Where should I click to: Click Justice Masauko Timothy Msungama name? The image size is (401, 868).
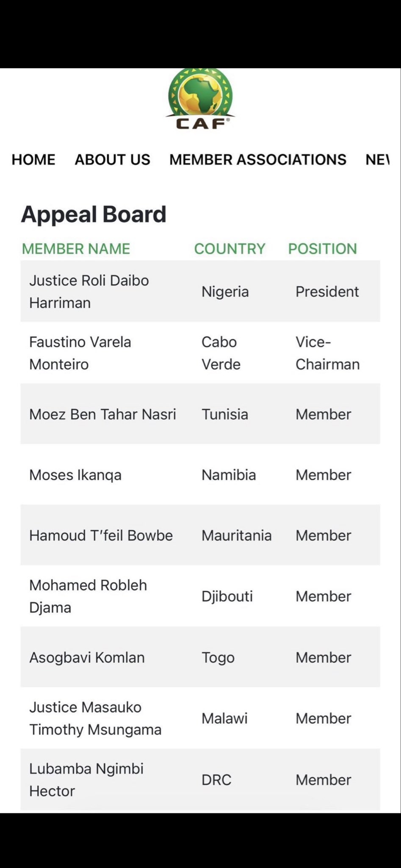[x=95, y=718]
